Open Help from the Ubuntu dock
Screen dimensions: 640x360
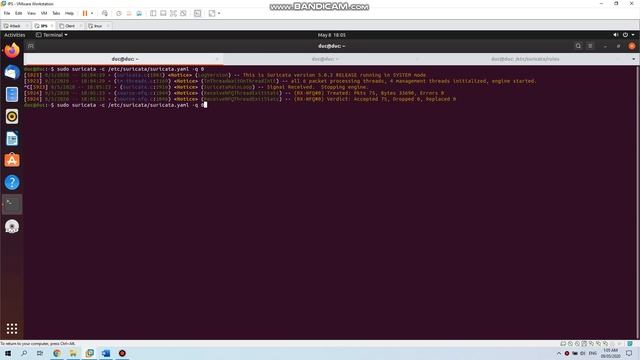(12, 182)
